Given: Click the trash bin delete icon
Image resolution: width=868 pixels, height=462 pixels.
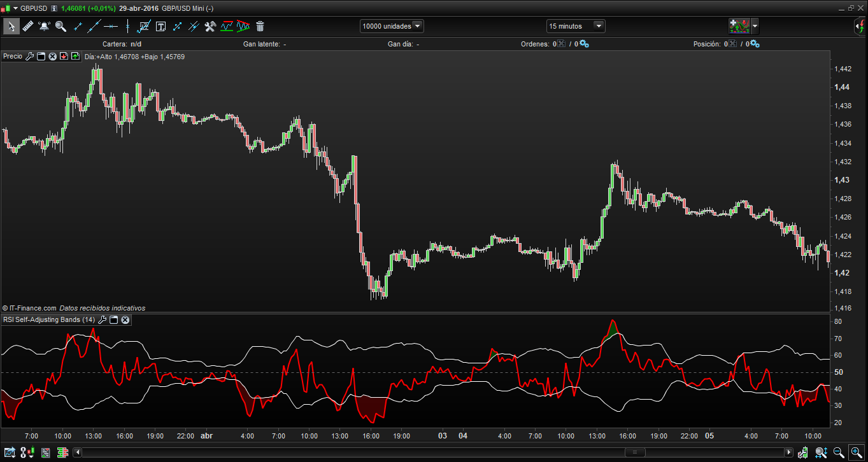Looking at the screenshot, I should click(x=260, y=26).
